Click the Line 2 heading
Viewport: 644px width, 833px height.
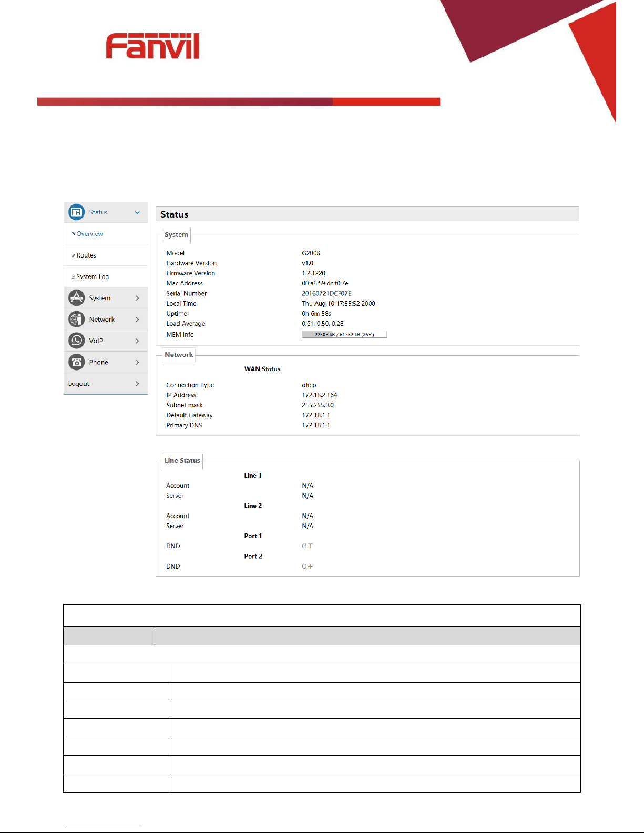(x=253, y=506)
